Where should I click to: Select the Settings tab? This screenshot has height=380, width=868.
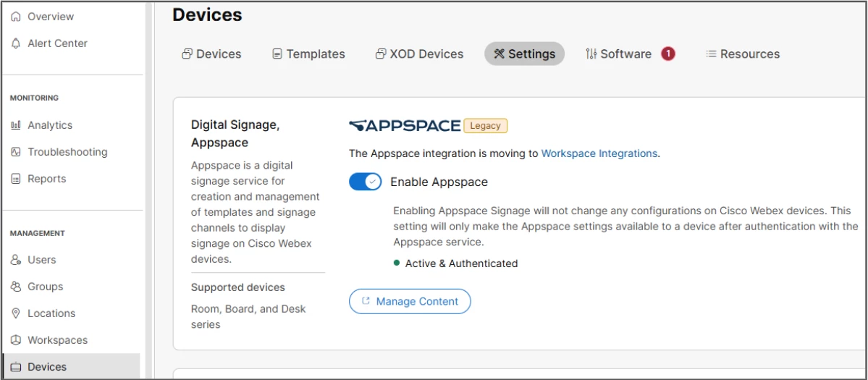[524, 54]
